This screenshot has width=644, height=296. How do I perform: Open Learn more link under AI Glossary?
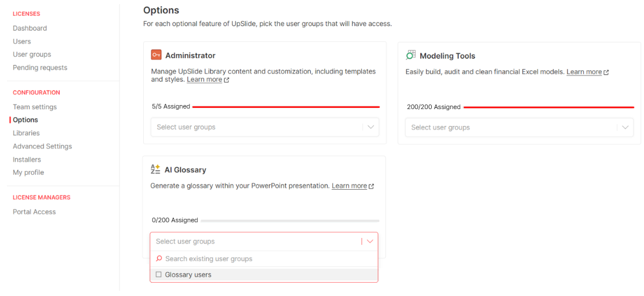(350, 186)
